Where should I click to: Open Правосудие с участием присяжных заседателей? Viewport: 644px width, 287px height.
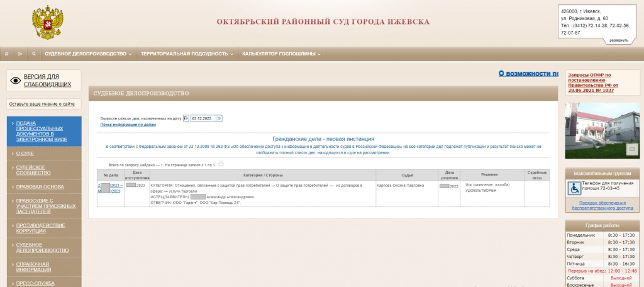(44, 206)
